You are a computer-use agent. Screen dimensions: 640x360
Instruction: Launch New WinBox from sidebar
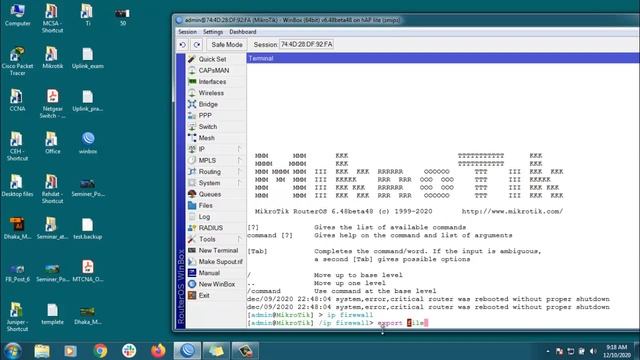pos(216,284)
